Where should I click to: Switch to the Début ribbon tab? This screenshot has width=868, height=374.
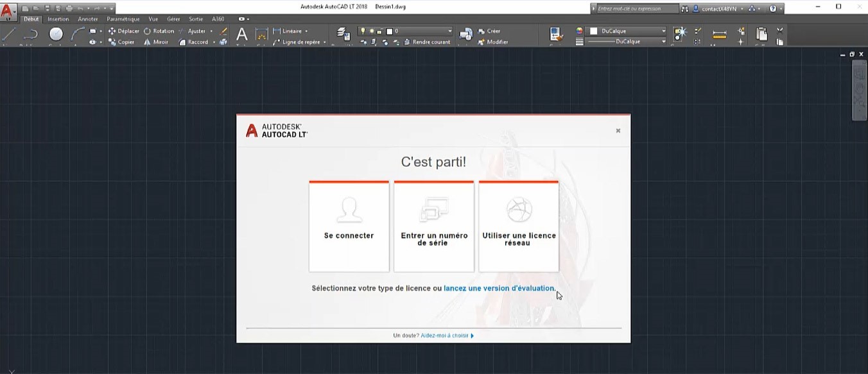(31, 19)
